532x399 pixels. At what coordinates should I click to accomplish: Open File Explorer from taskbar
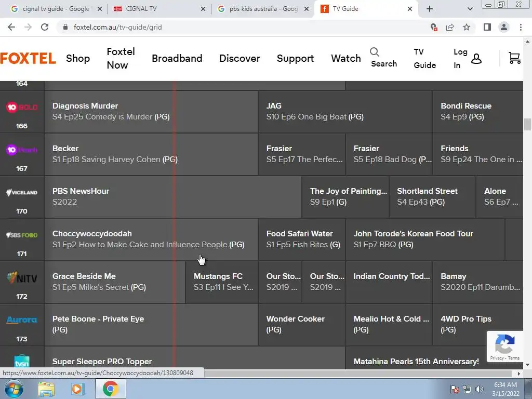point(46,389)
